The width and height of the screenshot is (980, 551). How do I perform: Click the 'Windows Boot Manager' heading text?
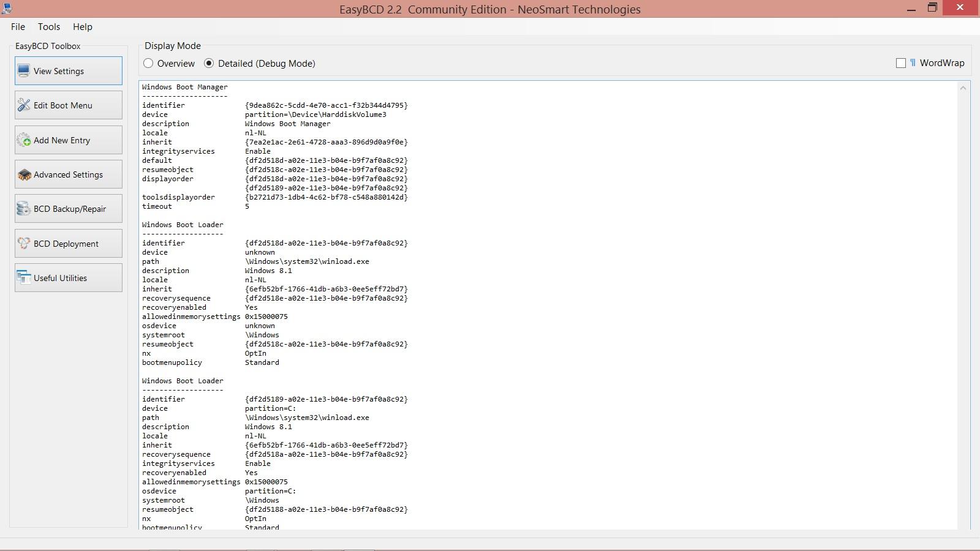[x=185, y=87]
